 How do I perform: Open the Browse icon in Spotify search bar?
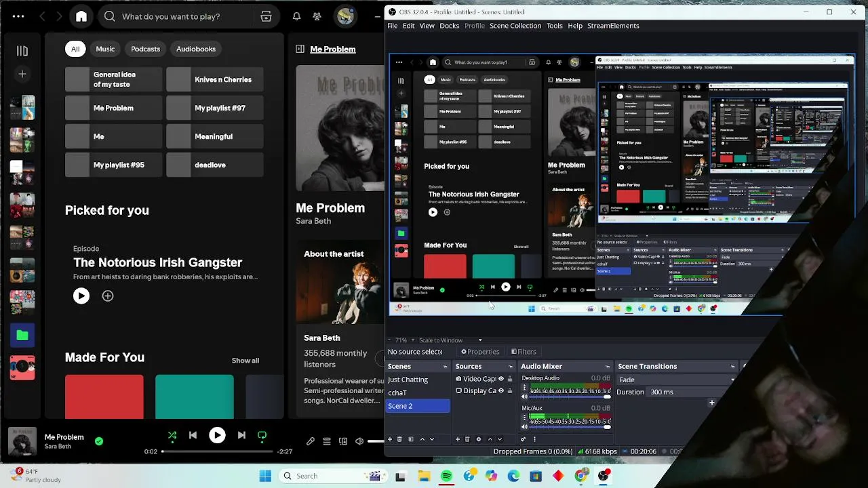point(266,16)
